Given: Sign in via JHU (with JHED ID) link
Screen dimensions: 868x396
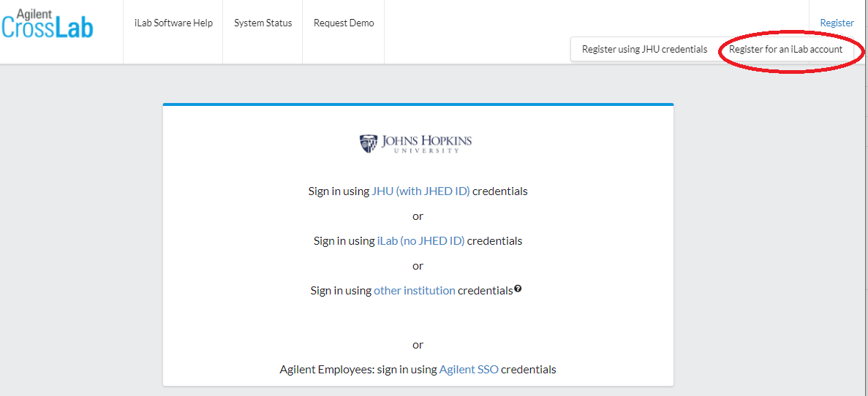Looking at the screenshot, I should point(420,191).
